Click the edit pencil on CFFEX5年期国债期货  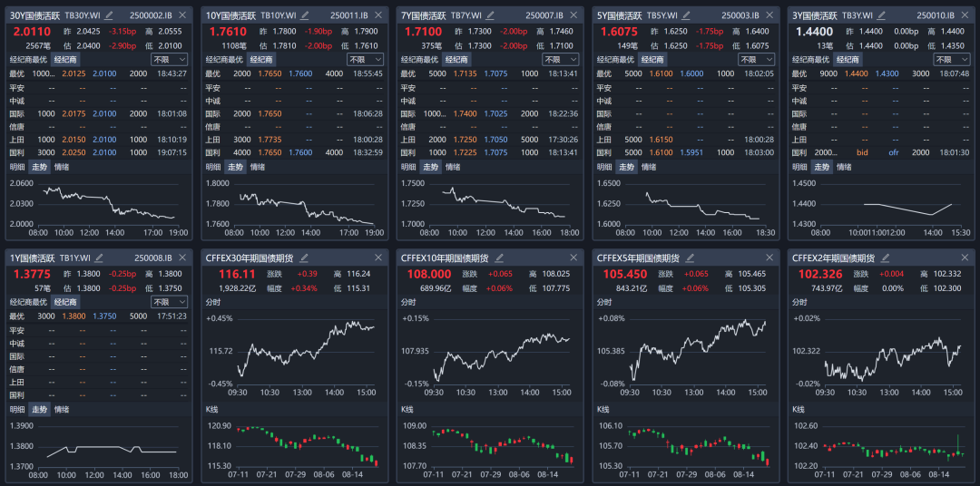pyautogui.click(x=691, y=258)
